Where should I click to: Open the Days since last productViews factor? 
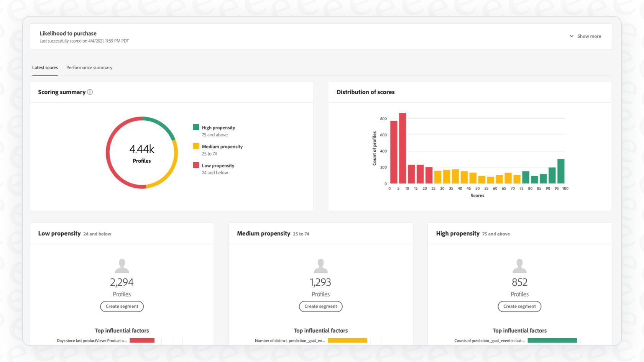92,340
